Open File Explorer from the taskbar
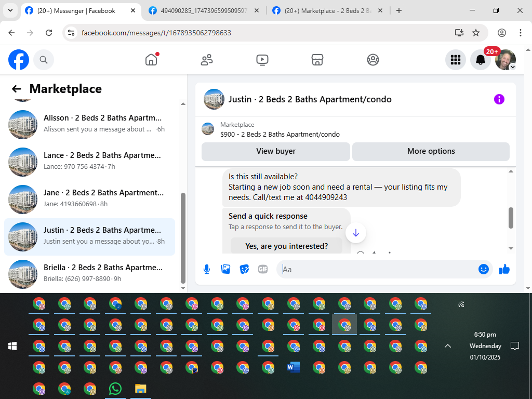This screenshot has height=399, width=532. 140,389
